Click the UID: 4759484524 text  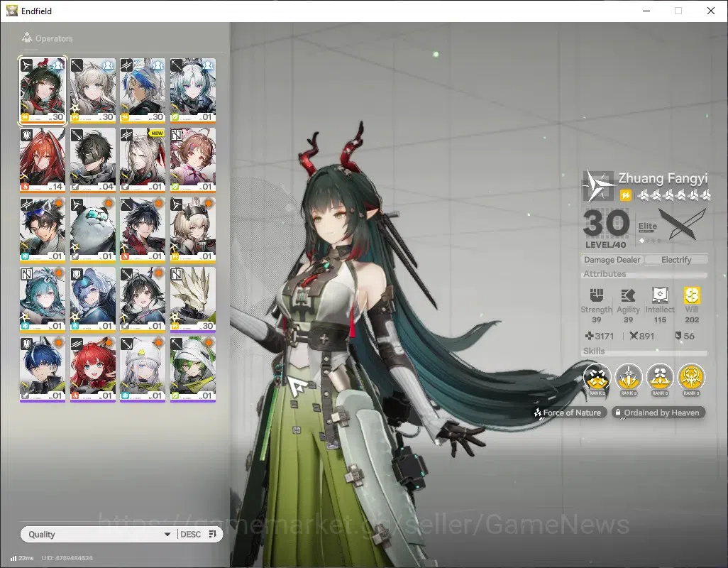click(x=67, y=558)
